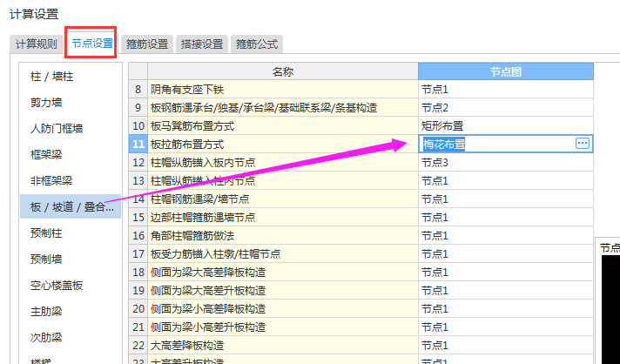620x364 pixels.
Task: Select row 边部柱帽箍筋遇墙节点
Action: point(283,217)
